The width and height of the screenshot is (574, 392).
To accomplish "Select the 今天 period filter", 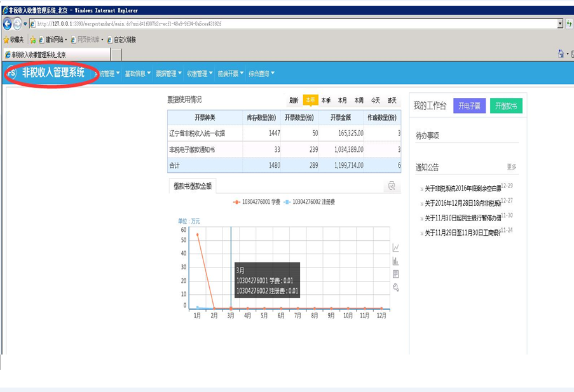I will click(376, 100).
